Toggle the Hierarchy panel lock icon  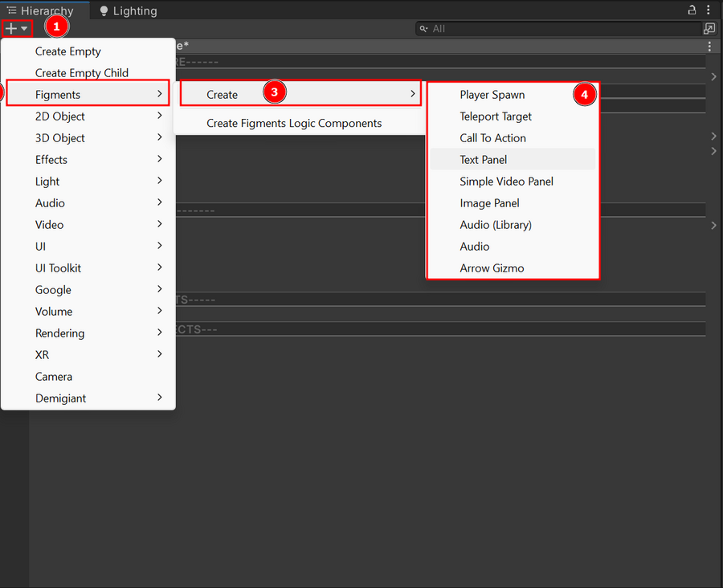pyautogui.click(x=692, y=10)
